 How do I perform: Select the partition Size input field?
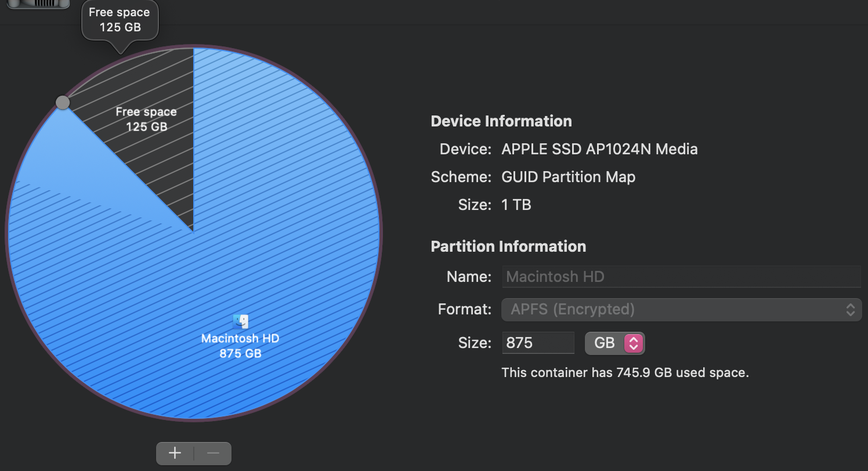pos(537,343)
